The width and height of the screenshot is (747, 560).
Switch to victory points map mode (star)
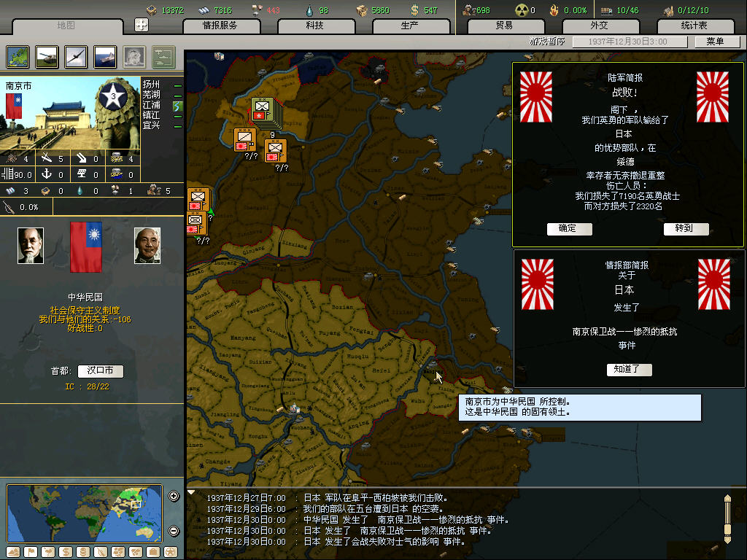point(171,552)
